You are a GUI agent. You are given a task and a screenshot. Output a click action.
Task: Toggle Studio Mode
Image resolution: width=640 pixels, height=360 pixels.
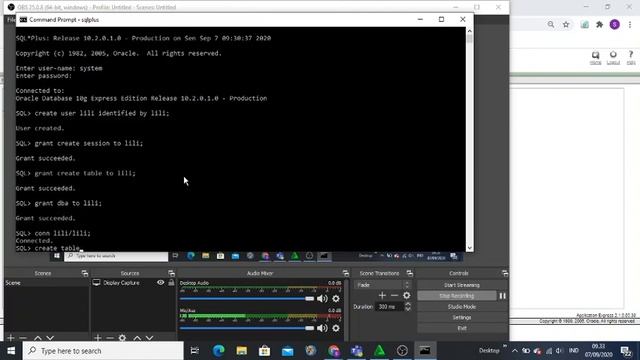click(x=462, y=307)
